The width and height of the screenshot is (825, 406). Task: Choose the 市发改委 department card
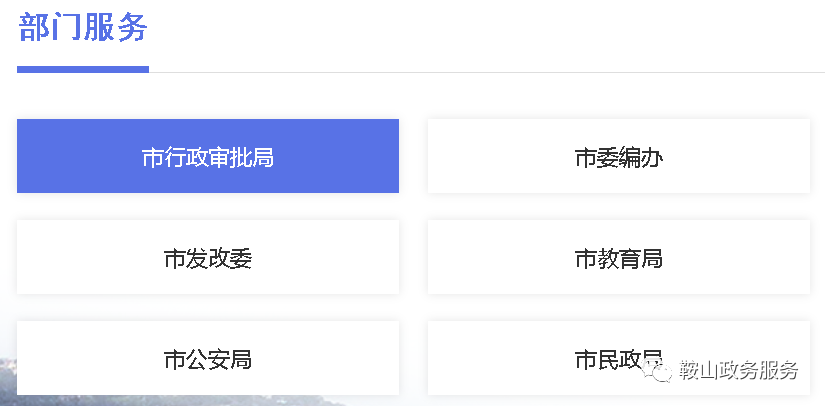(x=208, y=258)
